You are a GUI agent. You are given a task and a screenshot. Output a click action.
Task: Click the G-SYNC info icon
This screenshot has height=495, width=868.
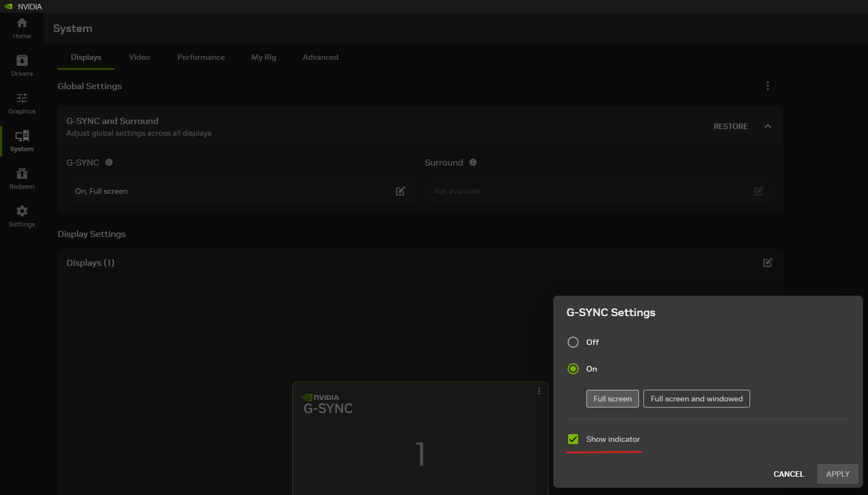tap(109, 162)
